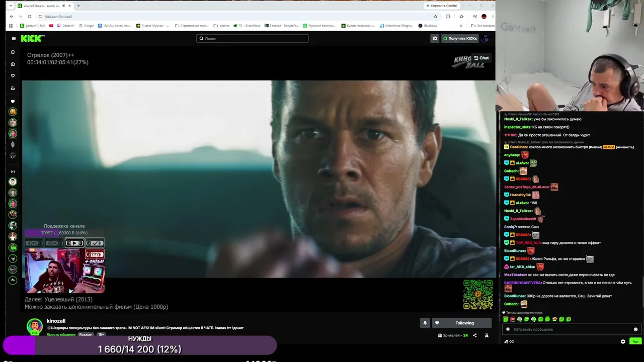Open site info icon in address bar
The height and width of the screenshot is (362, 644).
point(40,16)
